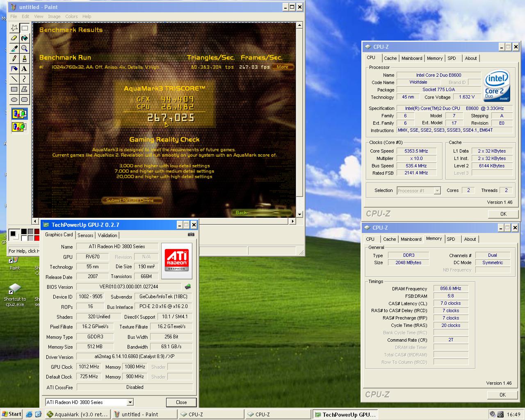Pick the Eraser tool in Paint
The image size is (525, 420).
click(14, 38)
